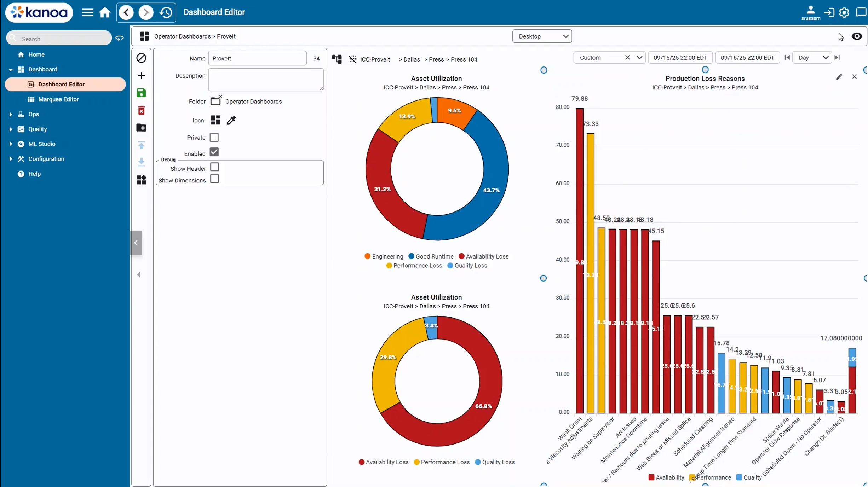868x487 pixels.
Task: Click the green save dashboard icon
Action: tap(141, 93)
